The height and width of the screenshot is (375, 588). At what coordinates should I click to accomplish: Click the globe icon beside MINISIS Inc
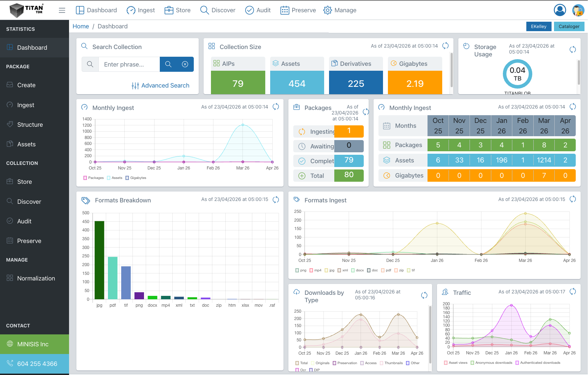pos(10,344)
